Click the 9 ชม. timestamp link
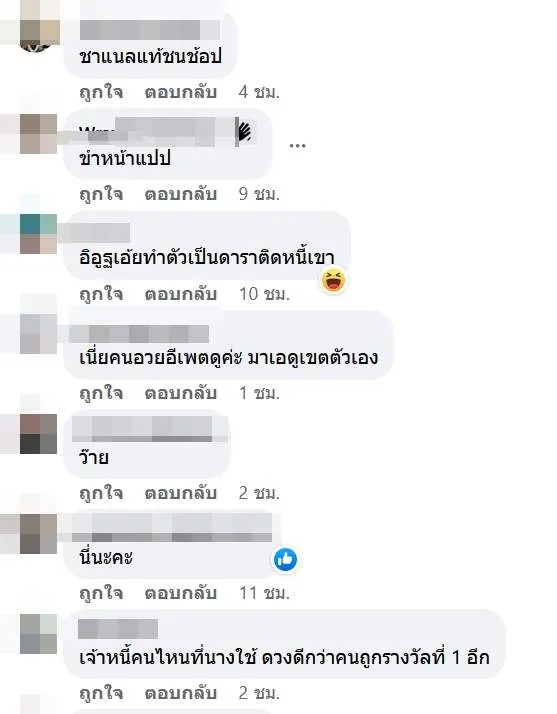Image resolution: width=557 pixels, height=714 pixels. pyautogui.click(x=259, y=194)
